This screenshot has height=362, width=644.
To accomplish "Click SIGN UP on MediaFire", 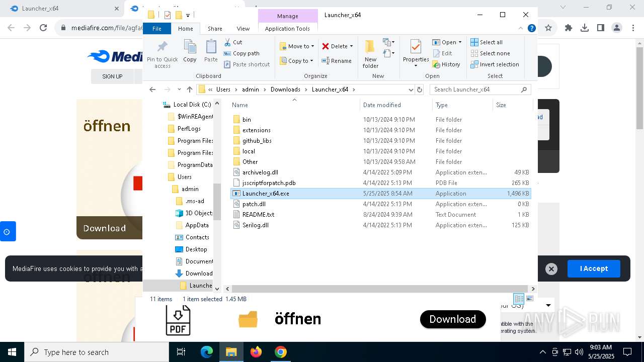I will pyautogui.click(x=112, y=76).
